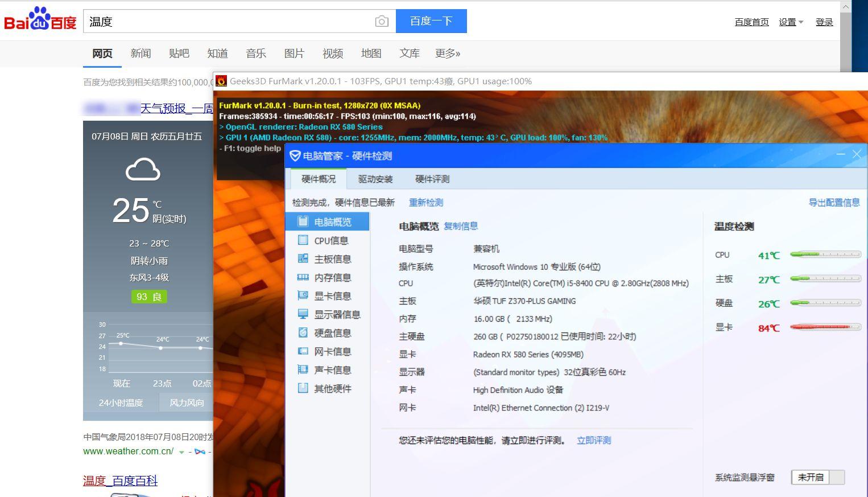Open the 地图 tab on Baidu
Viewport: 868px width, 497px height.
coord(371,54)
